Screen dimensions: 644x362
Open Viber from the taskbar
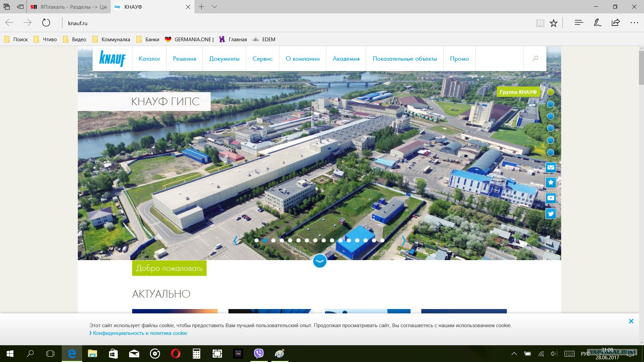click(259, 354)
